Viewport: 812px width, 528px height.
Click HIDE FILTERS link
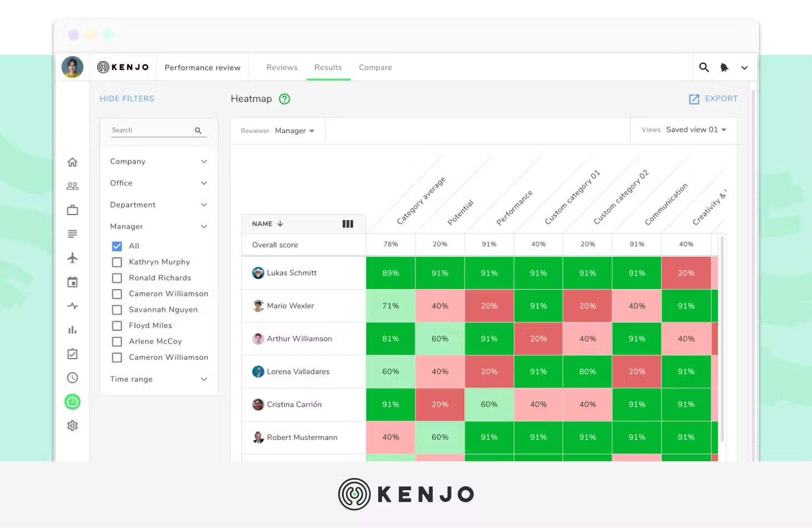127,99
